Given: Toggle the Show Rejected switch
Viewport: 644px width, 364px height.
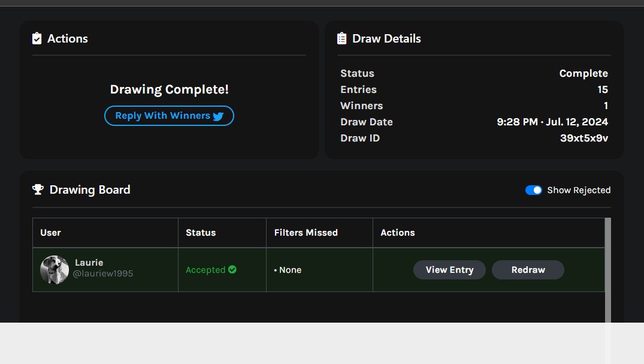Looking at the screenshot, I should click(534, 190).
